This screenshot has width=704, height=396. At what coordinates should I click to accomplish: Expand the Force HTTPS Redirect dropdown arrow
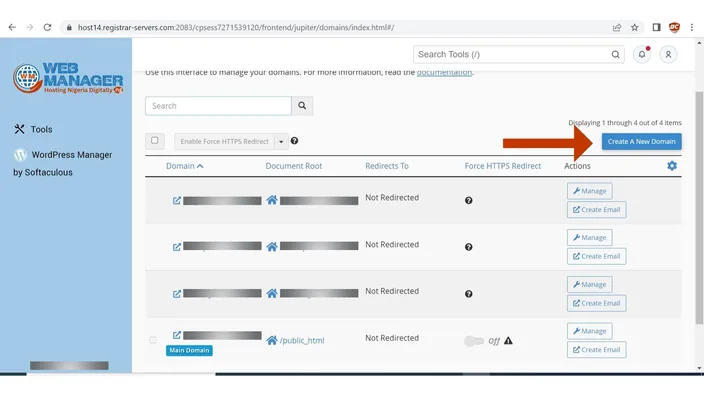[281, 141]
